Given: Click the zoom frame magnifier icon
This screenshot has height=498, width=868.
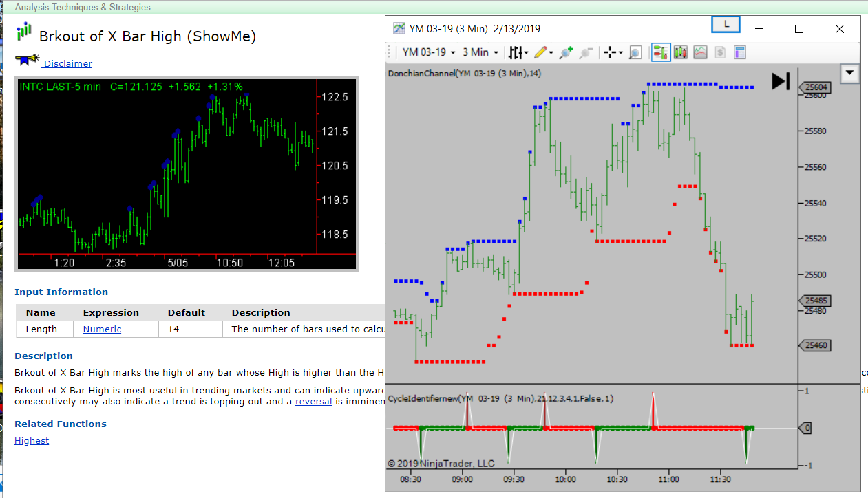Looking at the screenshot, I should pos(635,52).
